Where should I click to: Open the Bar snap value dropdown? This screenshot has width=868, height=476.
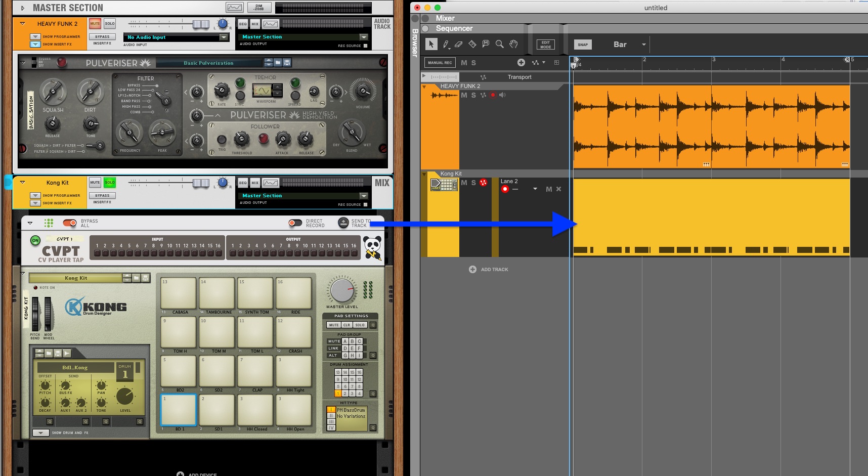point(643,45)
